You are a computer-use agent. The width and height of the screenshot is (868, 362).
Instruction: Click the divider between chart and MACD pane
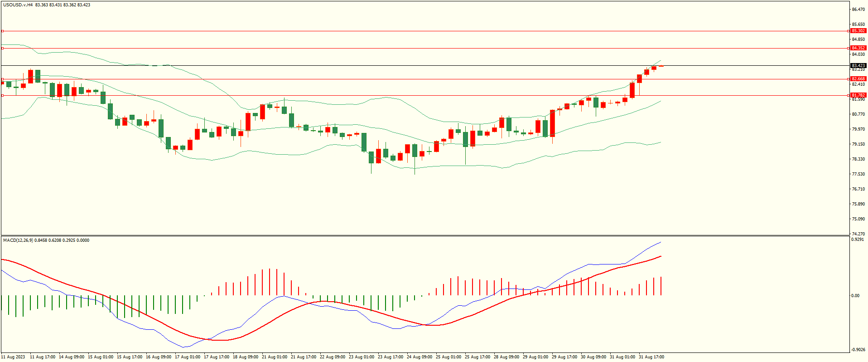point(424,235)
